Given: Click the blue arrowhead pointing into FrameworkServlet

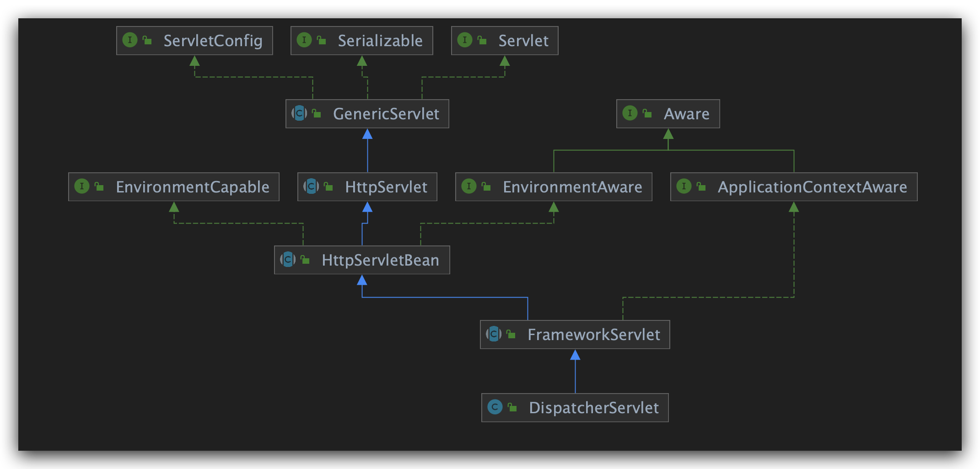Looking at the screenshot, I should [575, 355].
